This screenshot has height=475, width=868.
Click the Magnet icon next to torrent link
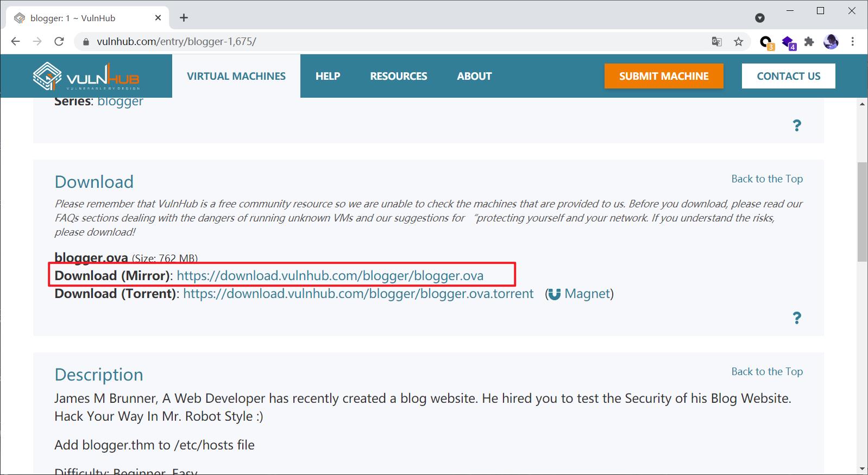coord(554,294)
